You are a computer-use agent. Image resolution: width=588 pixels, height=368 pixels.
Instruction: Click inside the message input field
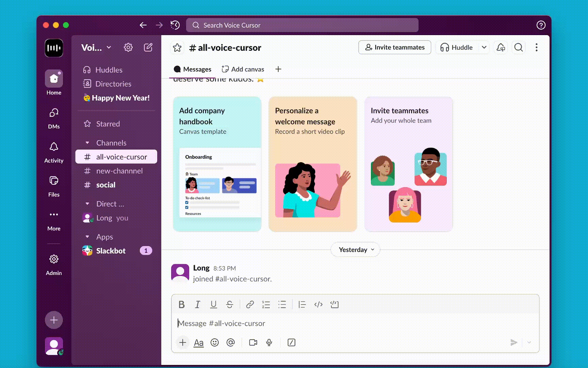pos(306,323)
